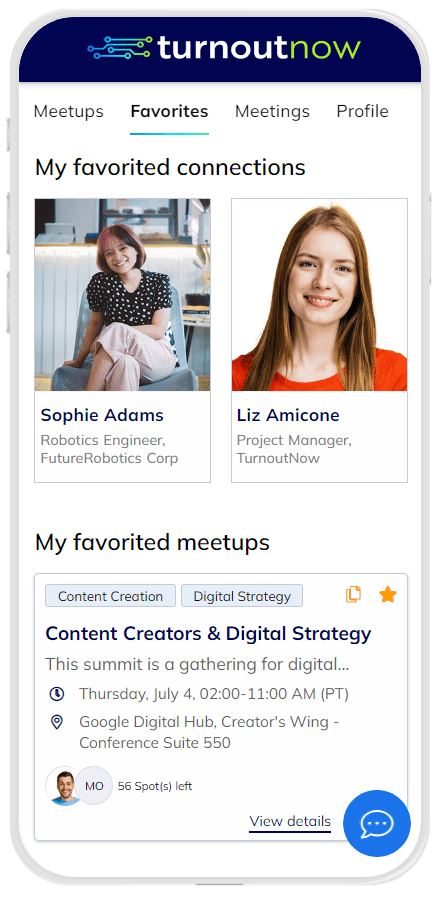Select the Digital Strategy tag
The image size is (440, 900).
coord(242,596)
